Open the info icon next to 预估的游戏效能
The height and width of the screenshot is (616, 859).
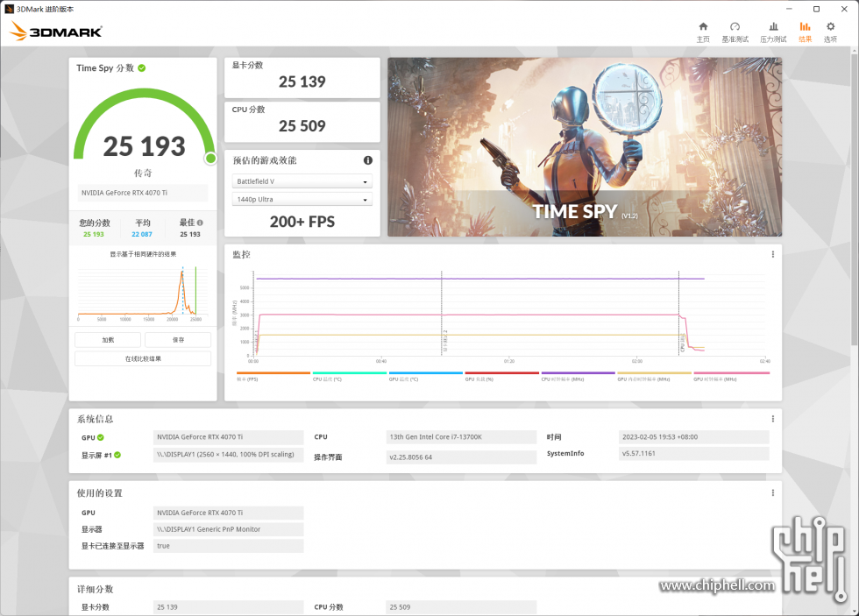click(368, 159)
